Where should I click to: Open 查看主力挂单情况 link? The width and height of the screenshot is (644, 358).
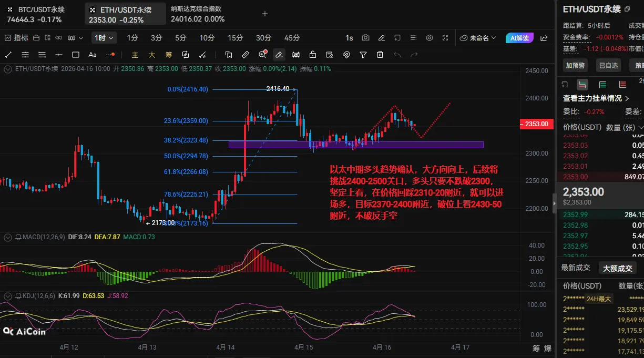pos(596,98)
